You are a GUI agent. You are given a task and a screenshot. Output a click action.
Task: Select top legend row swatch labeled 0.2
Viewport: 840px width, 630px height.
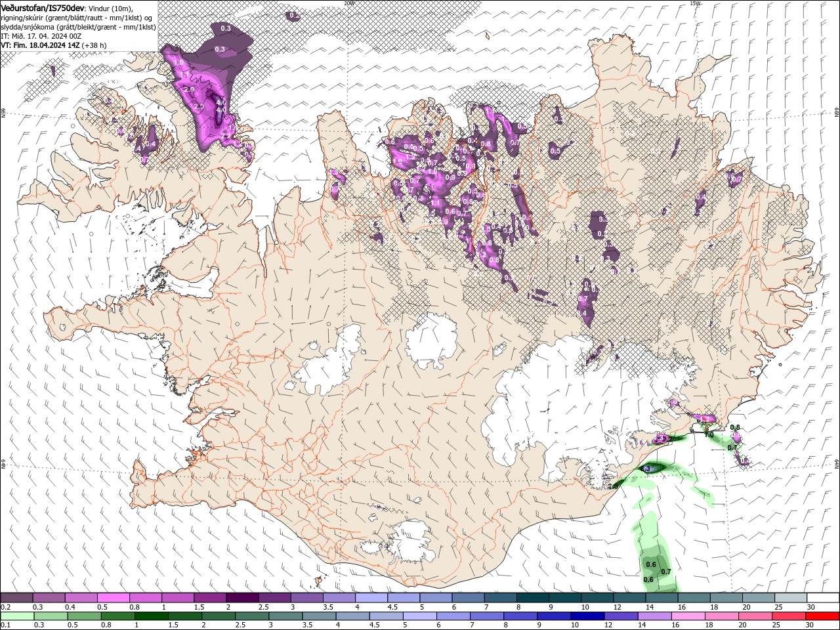pos(17,598)
